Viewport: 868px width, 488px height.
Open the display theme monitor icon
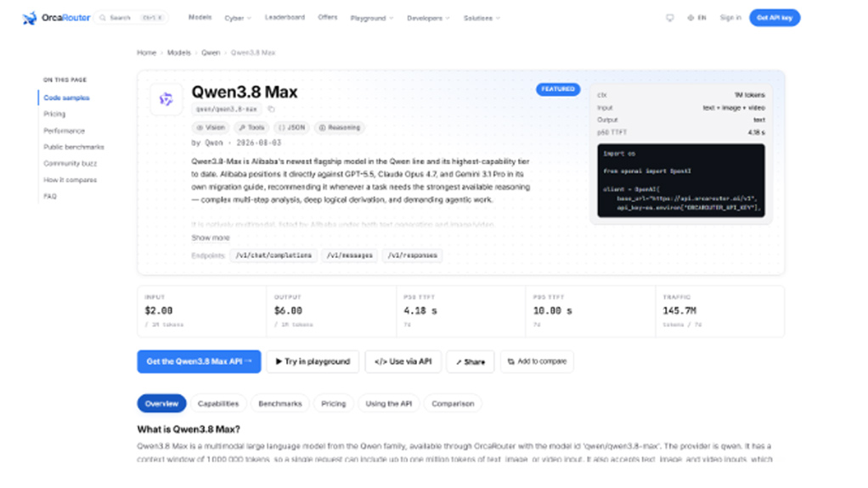pyautogui.click(x=670, y=18)
